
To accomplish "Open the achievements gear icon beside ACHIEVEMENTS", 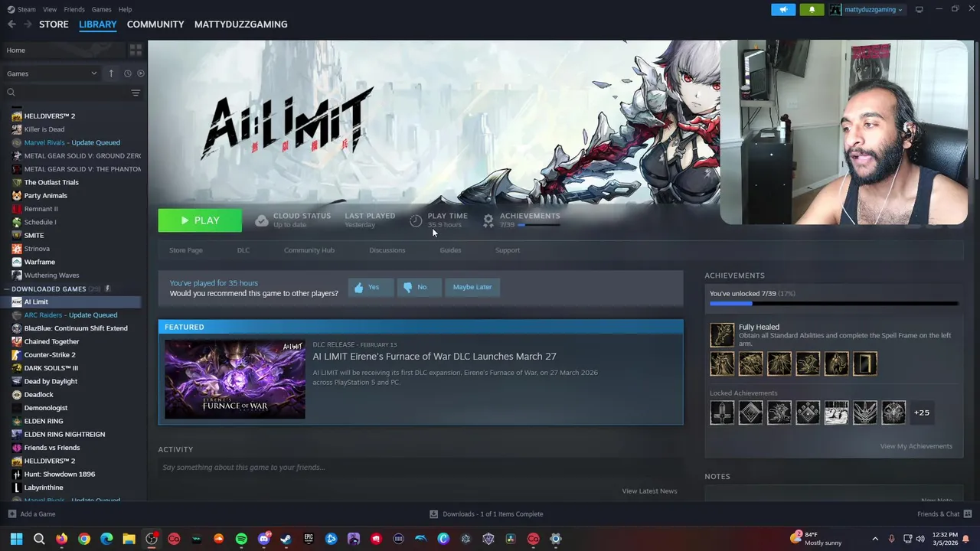I will coord(488,220).
